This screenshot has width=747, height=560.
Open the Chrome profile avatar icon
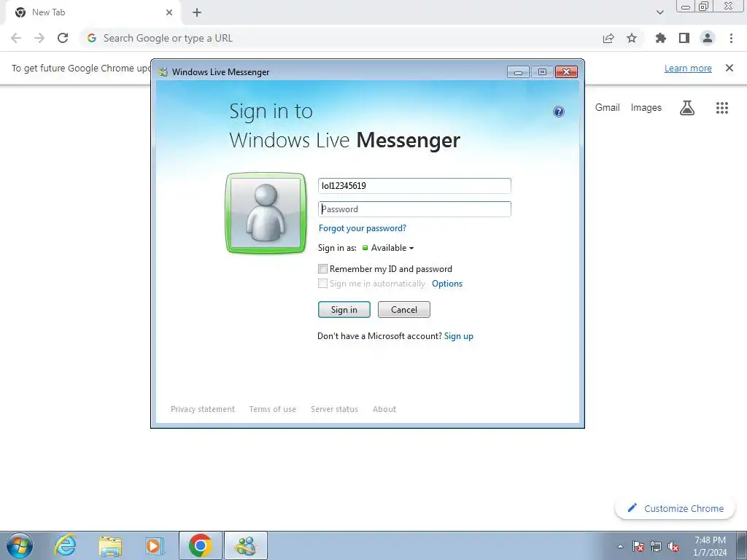(708, 38)
